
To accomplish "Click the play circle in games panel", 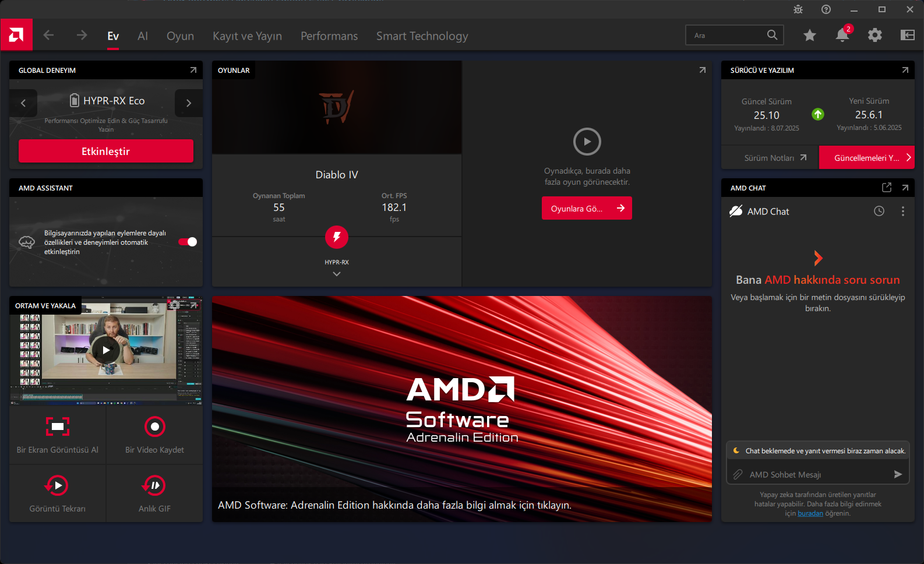I will [x=587, y=142].
